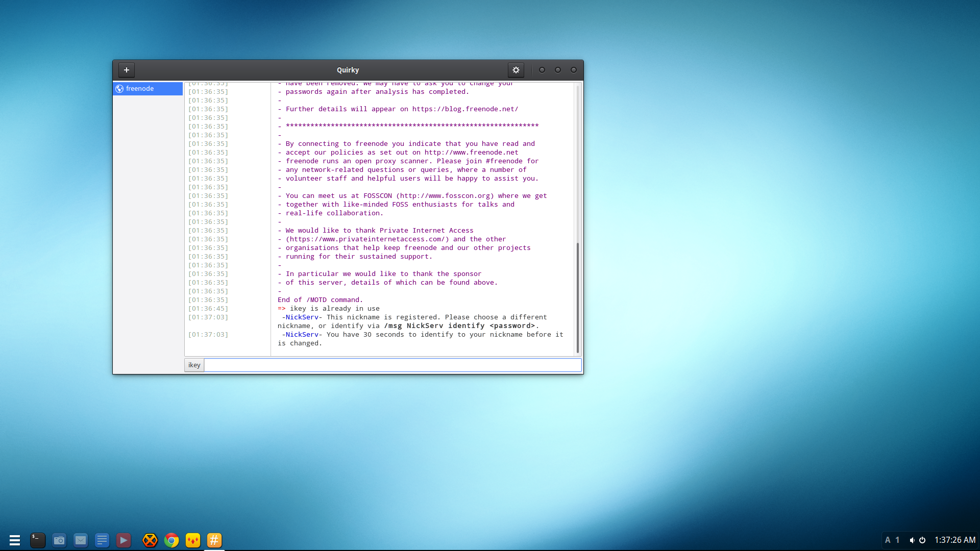
Task: Click the "End of /MOTD command." line
Action: [x=320, y=299]
